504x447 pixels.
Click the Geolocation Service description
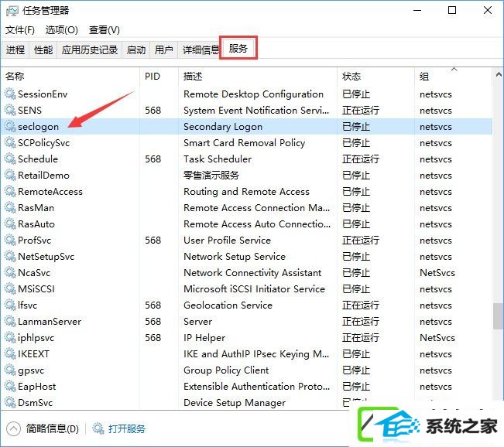[228, 305]
